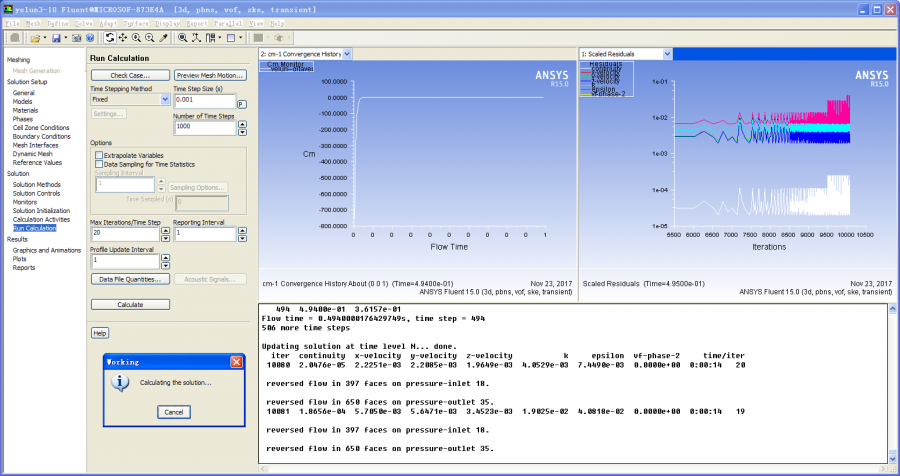The height and width of the screenshot is (476, 900).
Task: Select the pan (translate) view tool
Action: (x=122, y=37)
